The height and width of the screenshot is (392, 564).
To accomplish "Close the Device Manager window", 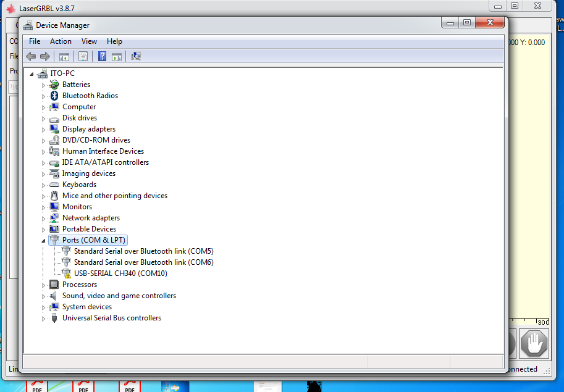I will pos(489,22).
